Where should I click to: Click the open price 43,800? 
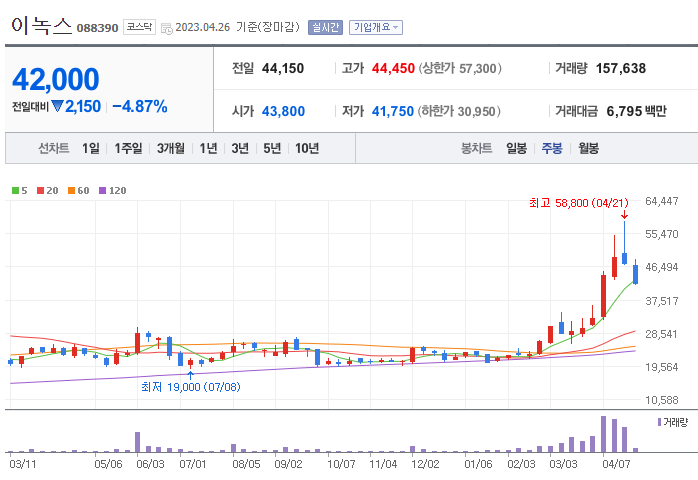point(283,111)
